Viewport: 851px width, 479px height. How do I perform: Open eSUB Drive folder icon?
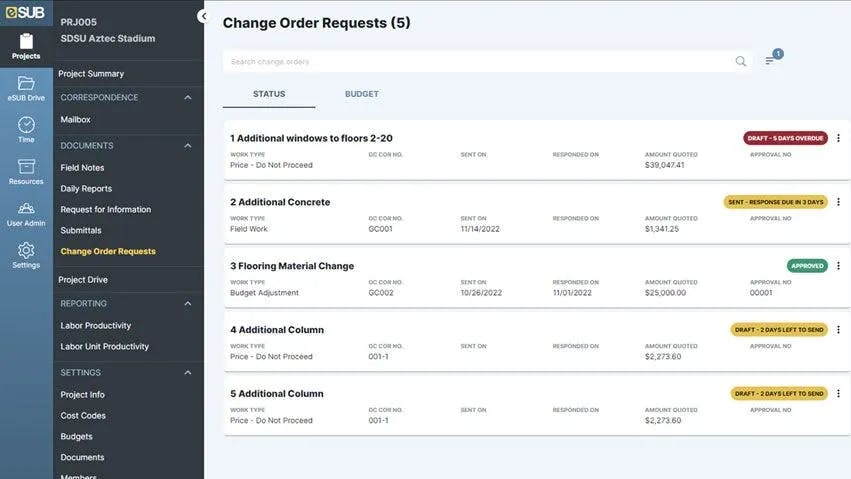[26, 84]
